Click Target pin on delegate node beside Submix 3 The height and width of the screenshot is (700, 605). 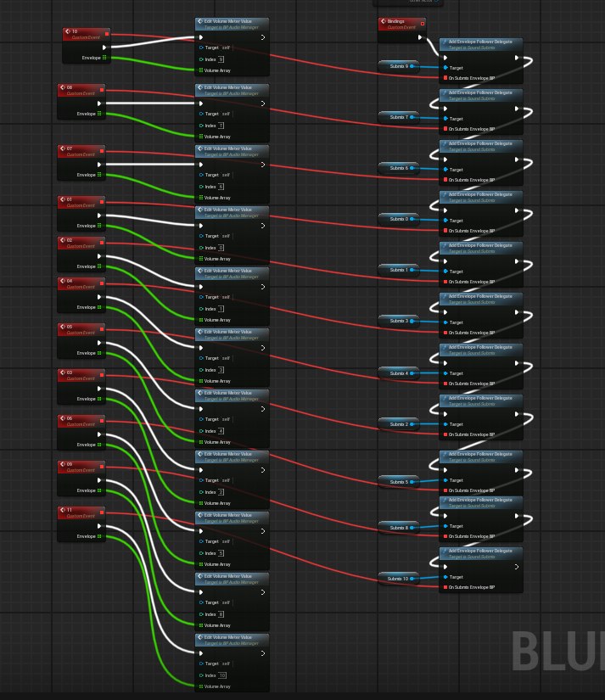[445, 322]
